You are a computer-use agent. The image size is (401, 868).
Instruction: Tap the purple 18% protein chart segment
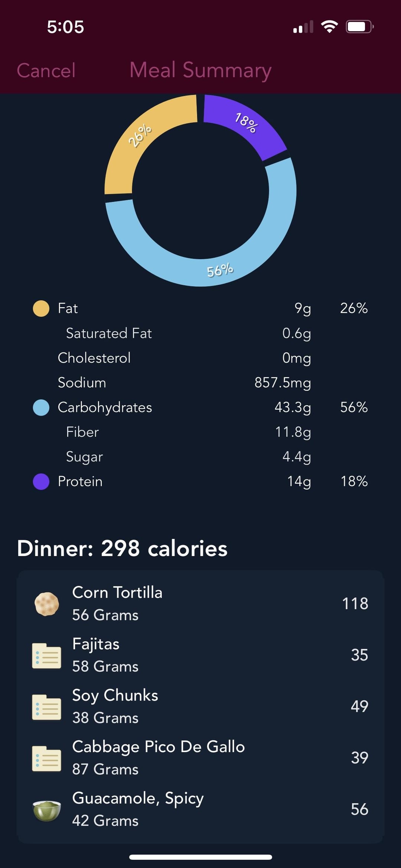(246, 123)
